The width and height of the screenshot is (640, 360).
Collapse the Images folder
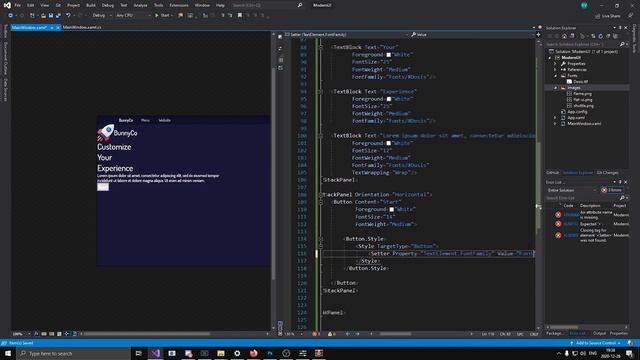[555, 88]
